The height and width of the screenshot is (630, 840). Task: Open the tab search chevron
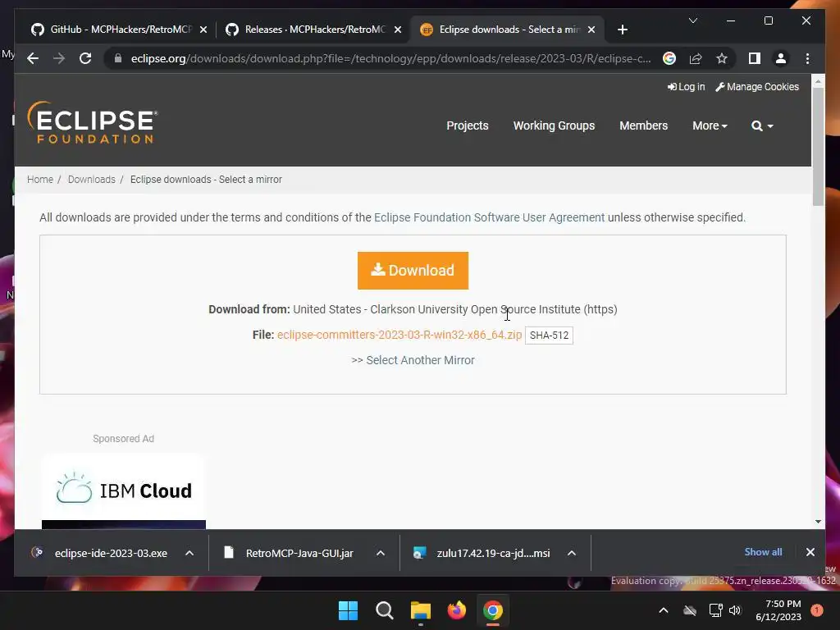(x=692, y=21)
